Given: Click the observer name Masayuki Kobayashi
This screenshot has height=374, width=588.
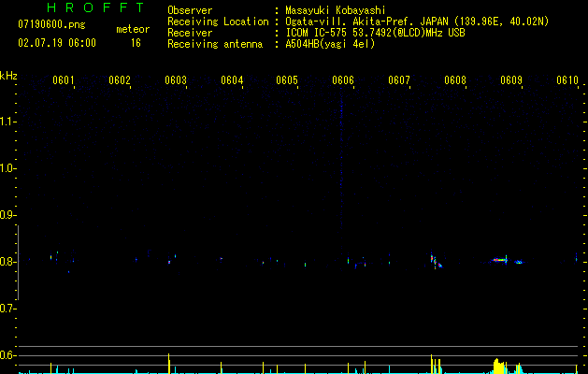Looking at the screenshot, I should [x=336, y=10].
